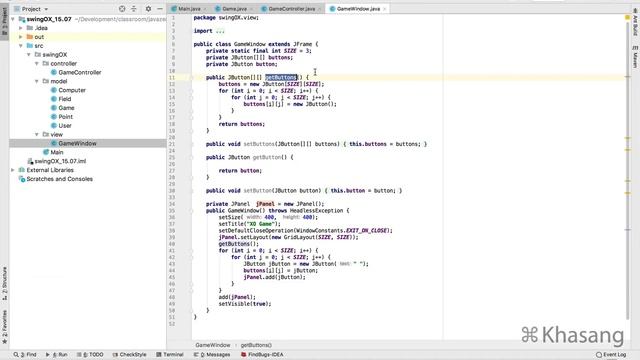Screen dimensions: 640x360
Task: Toggle the Structure side tool button
Action: pyautogui.click(x=4, y=284)
